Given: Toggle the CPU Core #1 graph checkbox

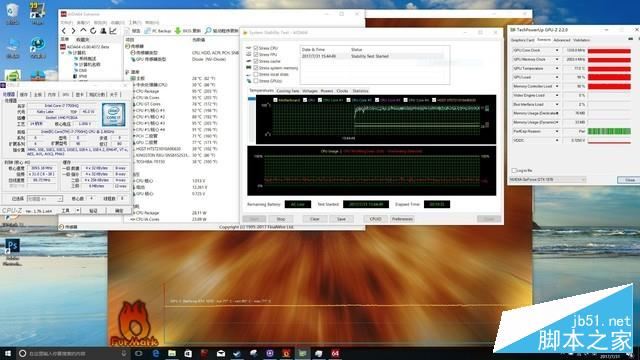Looking at the screenshot, I should coord(320,100).
